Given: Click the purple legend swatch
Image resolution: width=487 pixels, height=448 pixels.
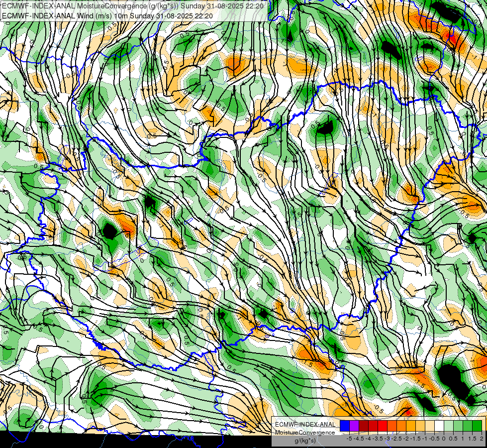Looking at the screenshot, I should tap(354, 426).
